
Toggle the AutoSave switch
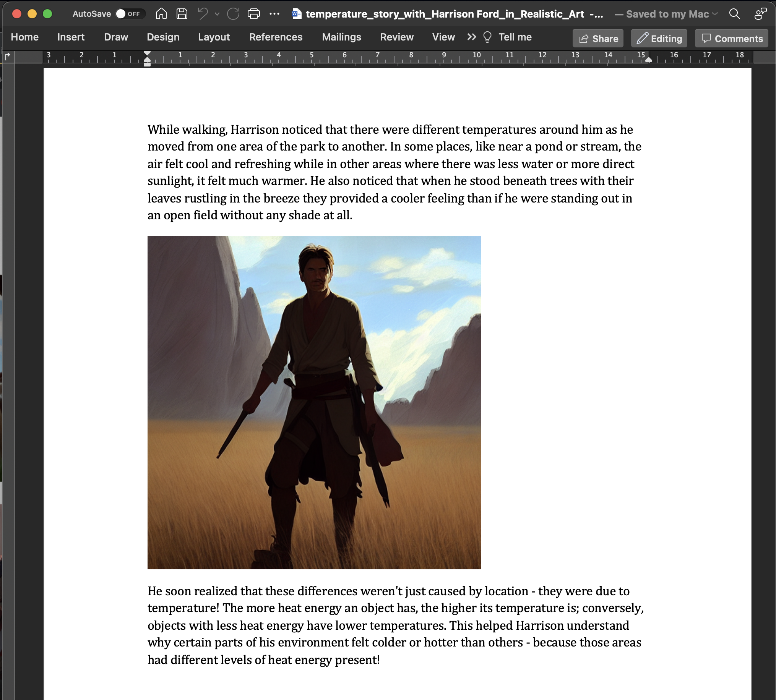pos(130,14)
